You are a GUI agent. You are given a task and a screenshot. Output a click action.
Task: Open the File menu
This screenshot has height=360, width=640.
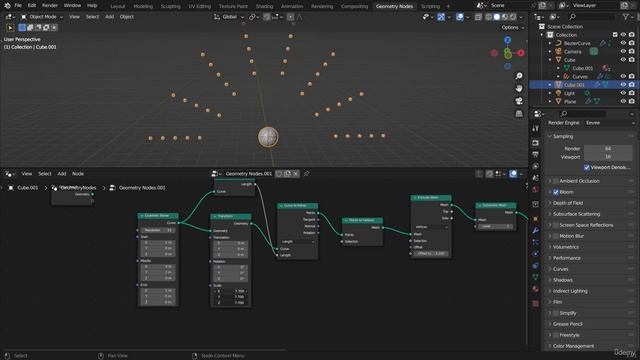(x=18, y=6)
